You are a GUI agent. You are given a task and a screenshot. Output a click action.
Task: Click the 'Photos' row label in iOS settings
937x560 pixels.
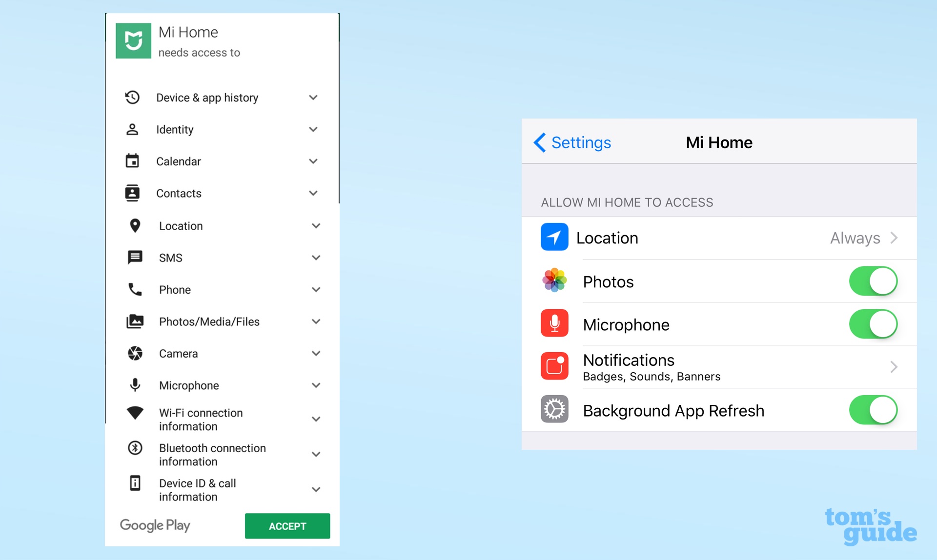(608, 282)
